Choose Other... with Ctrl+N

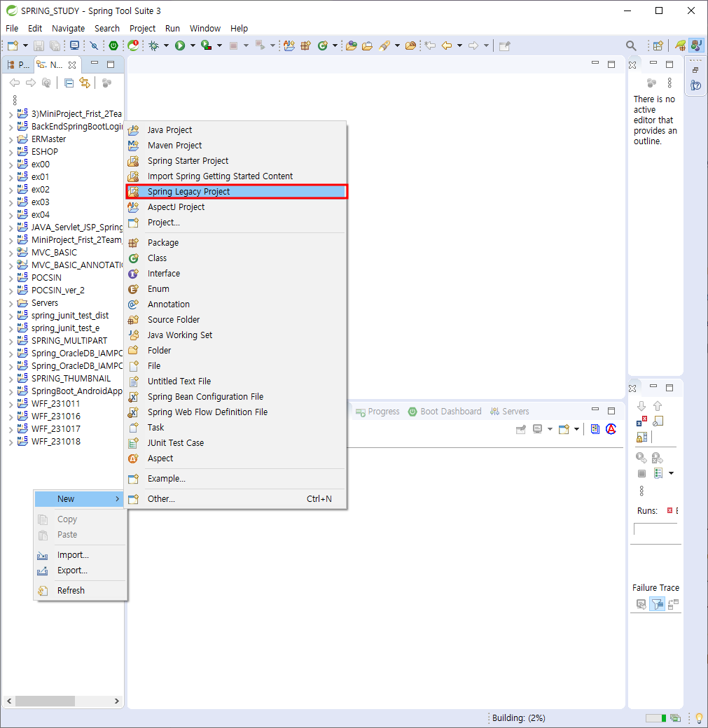coord(237,499)
